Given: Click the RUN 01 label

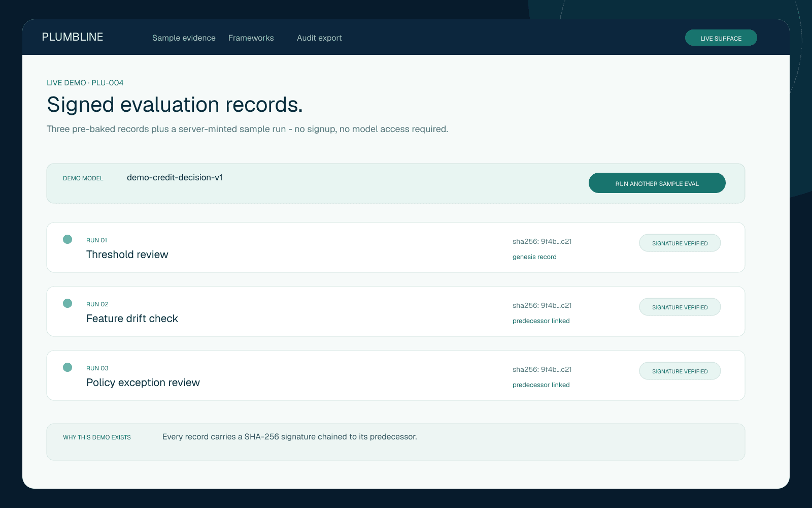Looking at the screenshot, I should pos(96,240).
